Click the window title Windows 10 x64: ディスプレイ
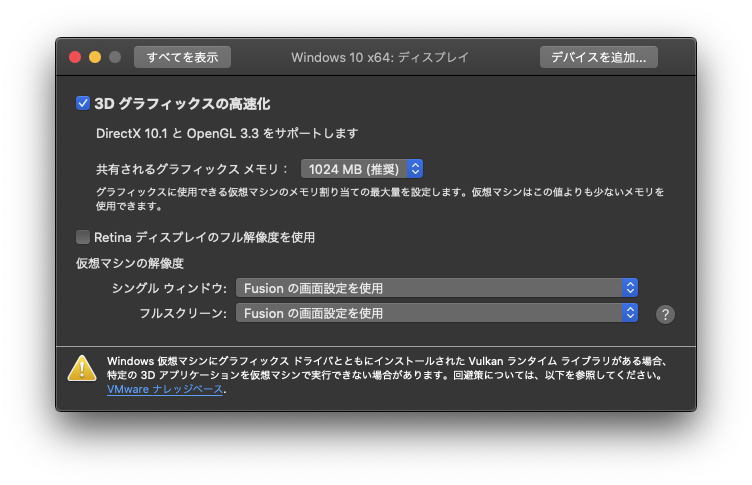The width and height of the screenshot is (752, 485). [x=380, y=58]
